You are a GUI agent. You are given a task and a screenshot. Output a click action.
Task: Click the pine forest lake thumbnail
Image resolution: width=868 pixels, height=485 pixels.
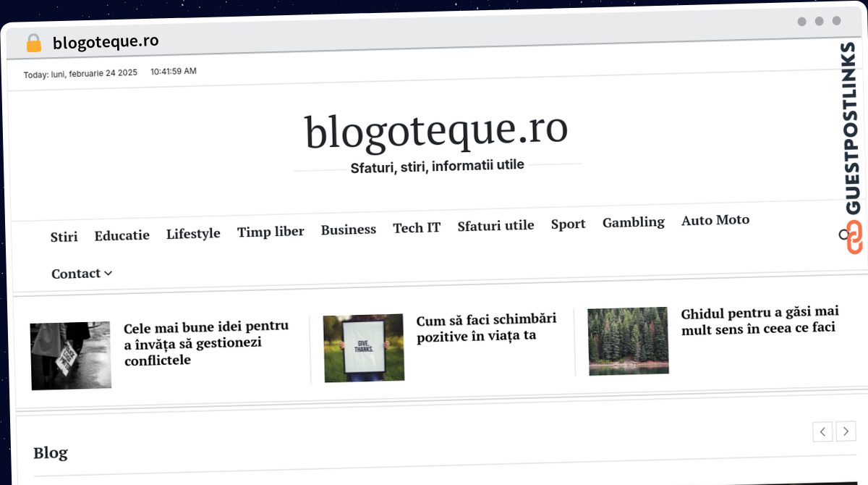pyautogui.click(x=629, y=341)
